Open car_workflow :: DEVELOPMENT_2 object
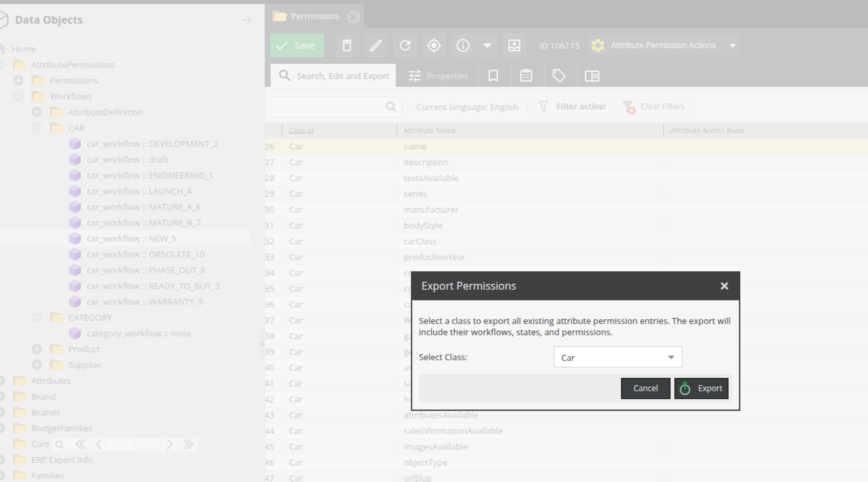 pyautogui.click(x=153, y=143)
